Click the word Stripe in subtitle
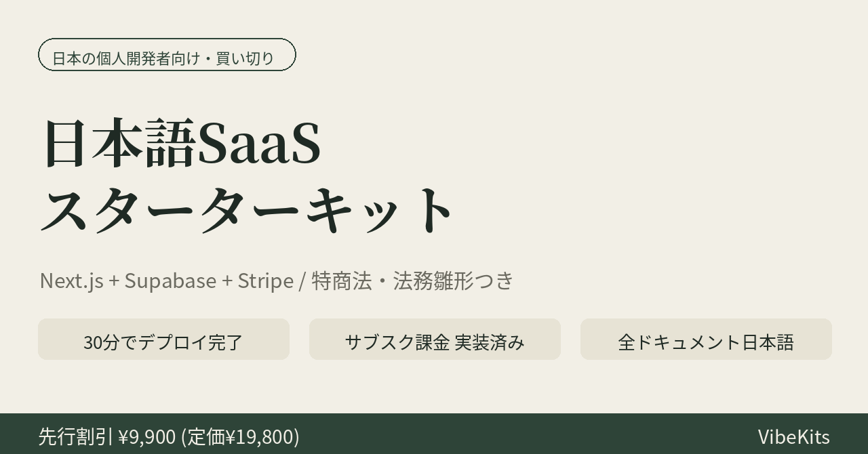Screen dimensions: 868x454 pyautogui.click(x=265, y=281)
